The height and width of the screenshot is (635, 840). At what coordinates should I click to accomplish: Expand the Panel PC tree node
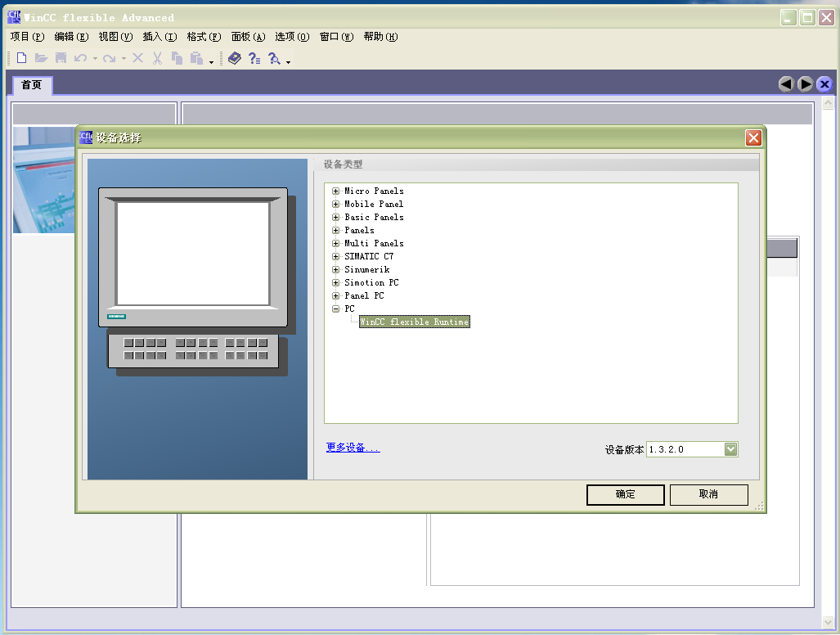336,295
